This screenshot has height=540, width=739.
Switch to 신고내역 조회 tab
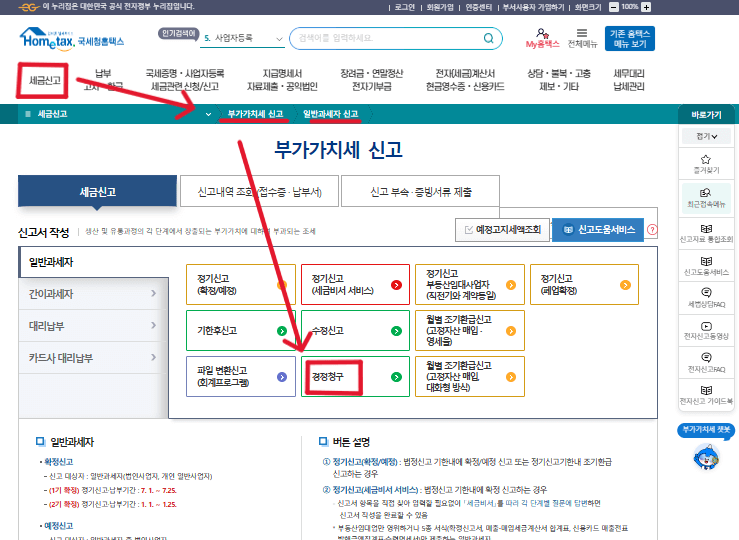259,191
